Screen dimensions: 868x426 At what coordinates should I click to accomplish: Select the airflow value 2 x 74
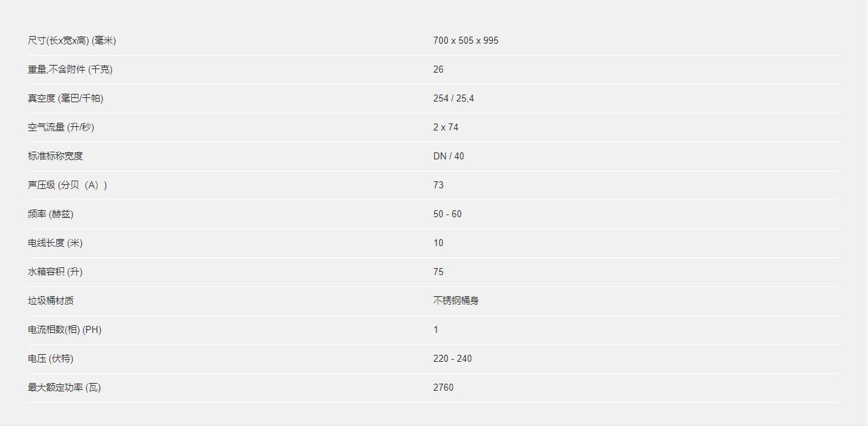(x=446, y=127)
